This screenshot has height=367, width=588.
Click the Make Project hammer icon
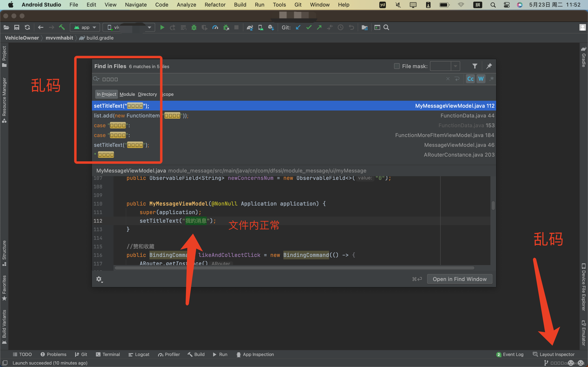tap(62, 28)
